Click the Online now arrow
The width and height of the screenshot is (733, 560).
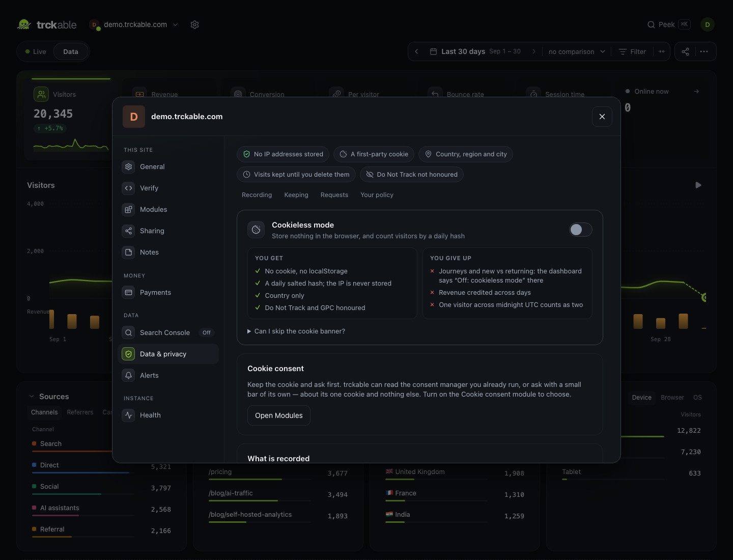tap(696, 91)
